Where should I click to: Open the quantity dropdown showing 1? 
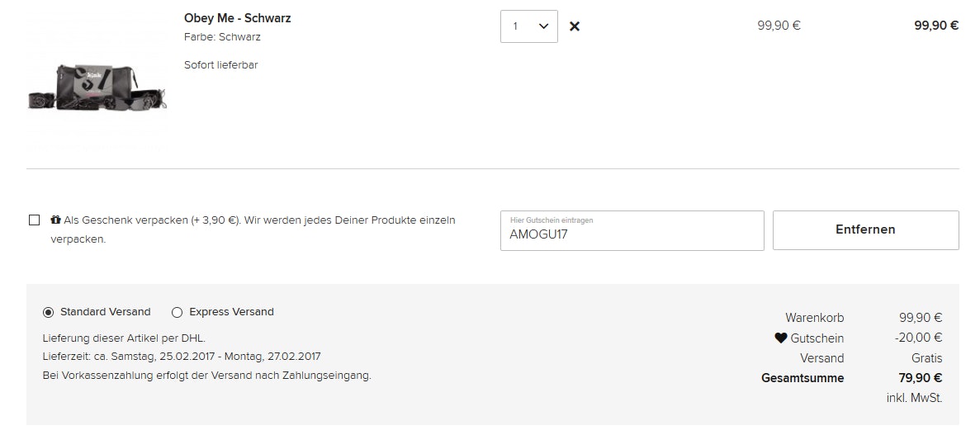[x=529, y=26]
